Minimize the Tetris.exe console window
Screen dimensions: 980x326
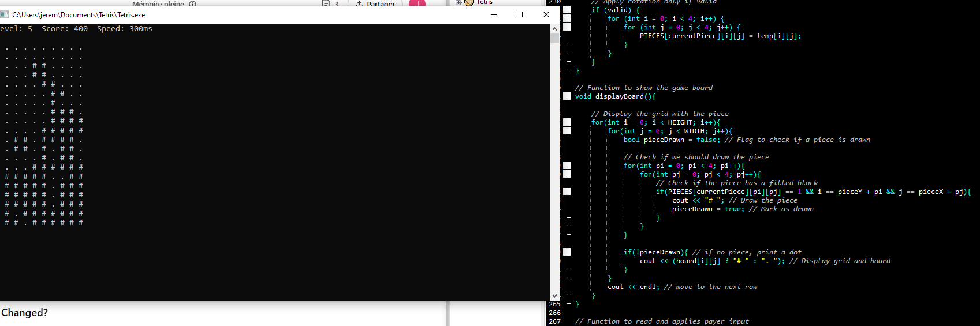(x=494, y=14)
